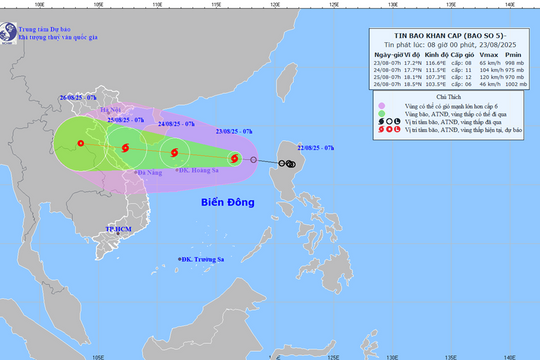Select the 23/08 current storm position icon

[x=235, y=158]
